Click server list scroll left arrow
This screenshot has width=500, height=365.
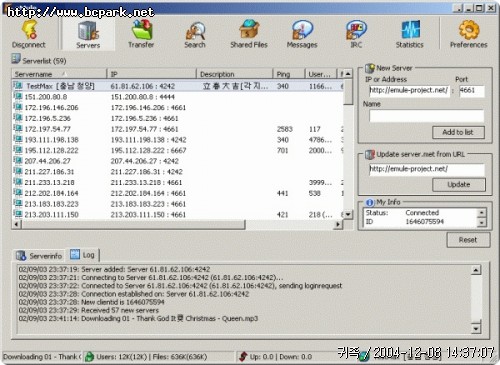point(17,225)
